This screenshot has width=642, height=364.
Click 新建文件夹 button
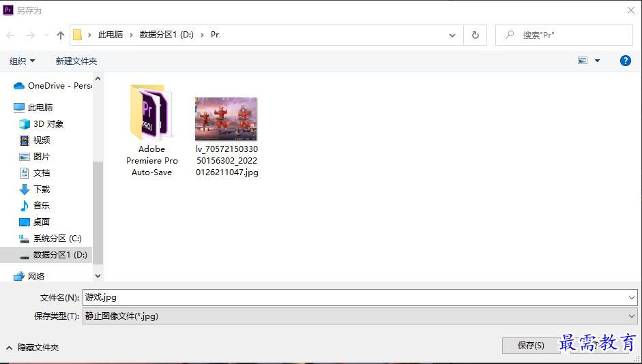tap(76, 61)
